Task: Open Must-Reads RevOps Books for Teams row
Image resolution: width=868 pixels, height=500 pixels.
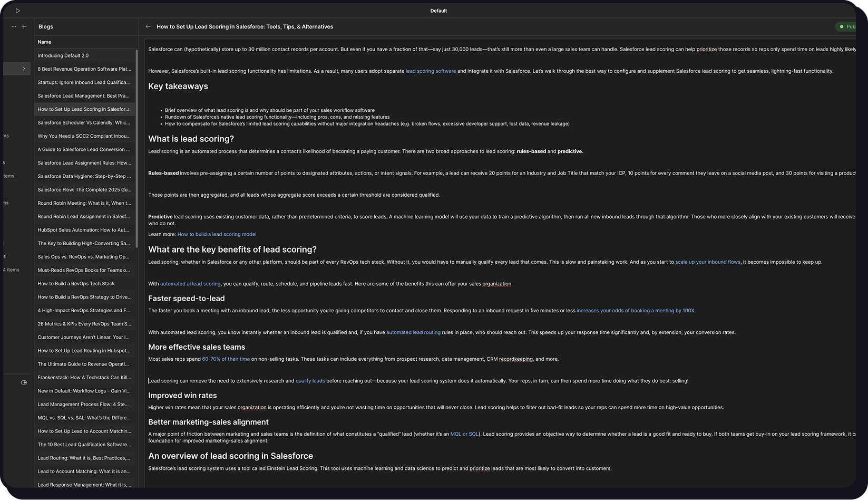Action: coord(84,270)
